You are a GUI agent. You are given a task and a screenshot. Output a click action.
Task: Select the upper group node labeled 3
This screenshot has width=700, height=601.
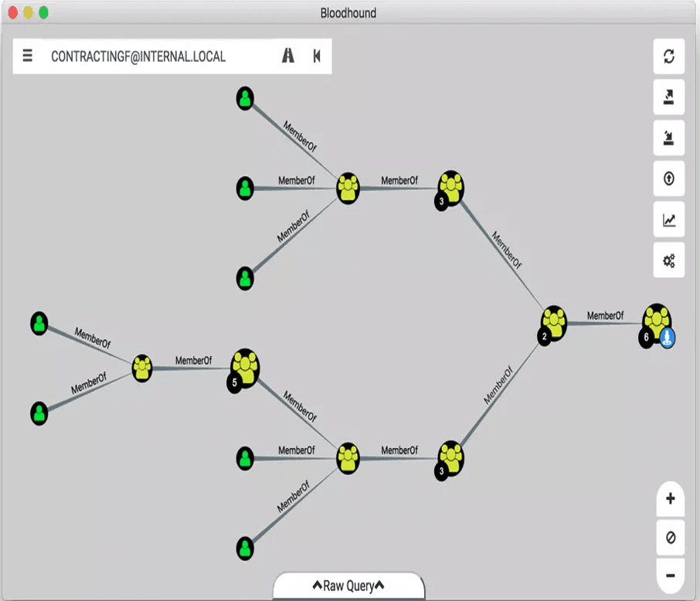point(450,187)
